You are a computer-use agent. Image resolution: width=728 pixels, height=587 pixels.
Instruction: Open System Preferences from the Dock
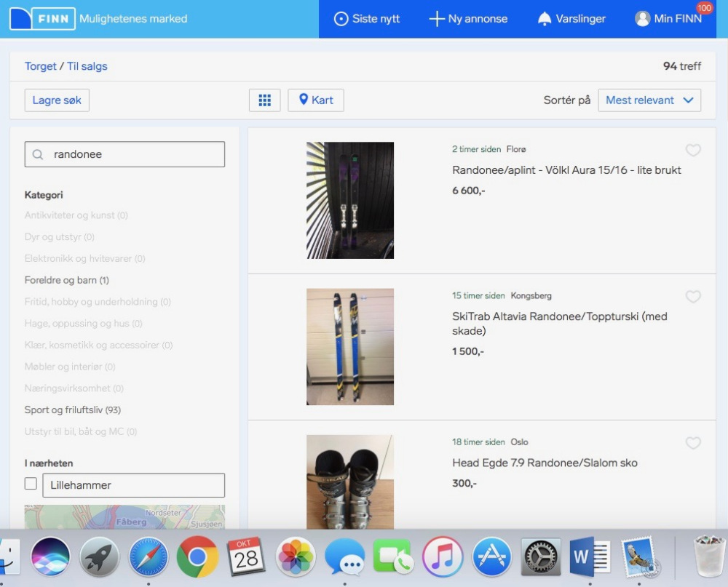coord(540,556)
